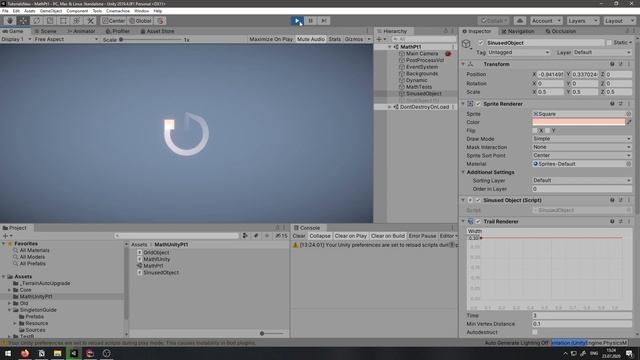Screen dimensions: 640x360
Task: Switch to the Asset Store tab
Action: [x=157, y=31]
